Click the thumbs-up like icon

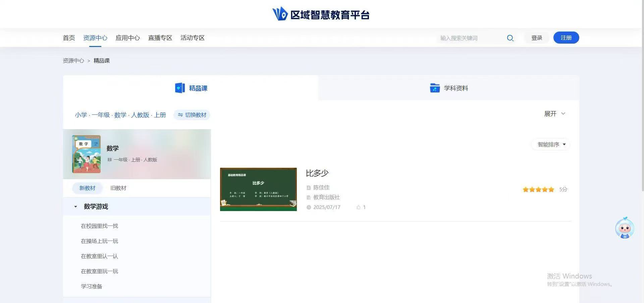[x=358, y=207]
